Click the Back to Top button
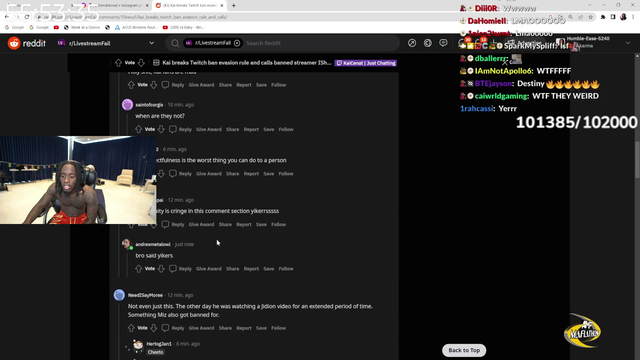 464,350
